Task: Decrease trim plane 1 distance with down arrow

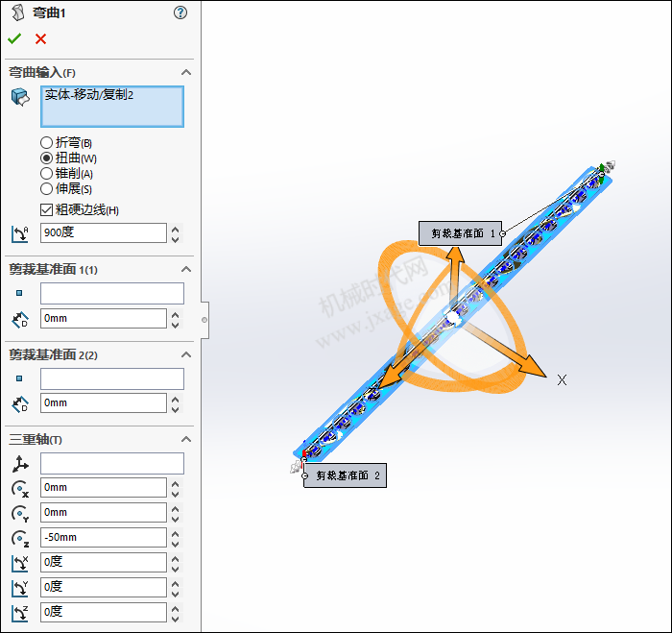Action: [176, 325]
